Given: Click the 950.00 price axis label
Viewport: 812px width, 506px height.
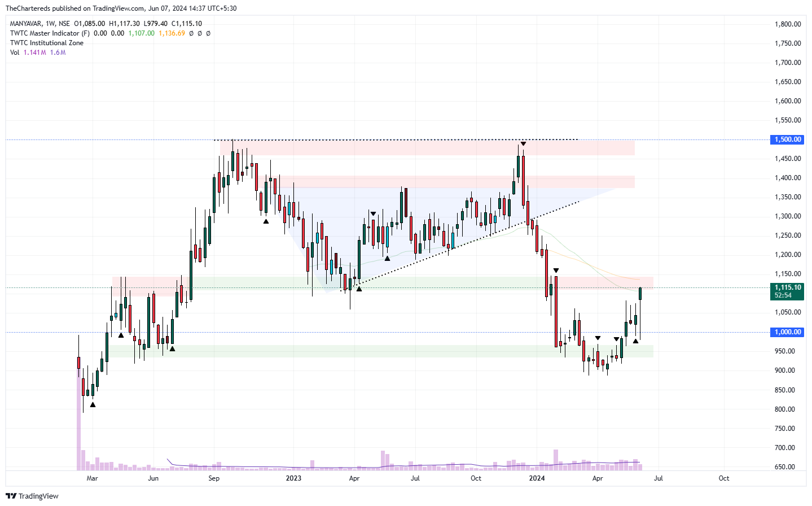Looking at the screenshot, I should [785, 351].
